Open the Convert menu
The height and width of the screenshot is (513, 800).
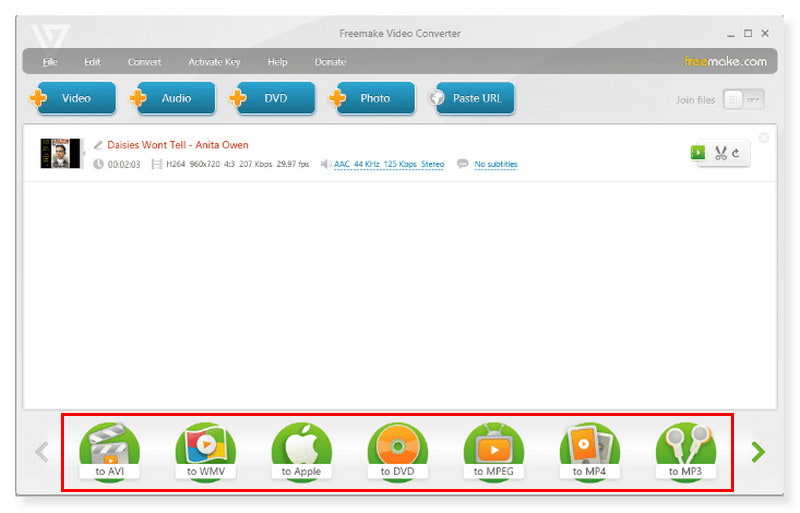[x=144, y=62]
